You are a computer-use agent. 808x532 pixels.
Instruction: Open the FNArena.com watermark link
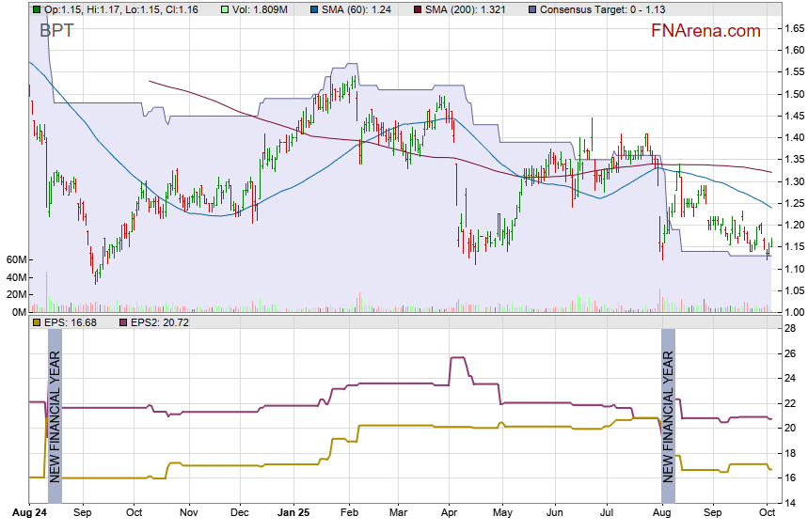click(x=705, y=31)
